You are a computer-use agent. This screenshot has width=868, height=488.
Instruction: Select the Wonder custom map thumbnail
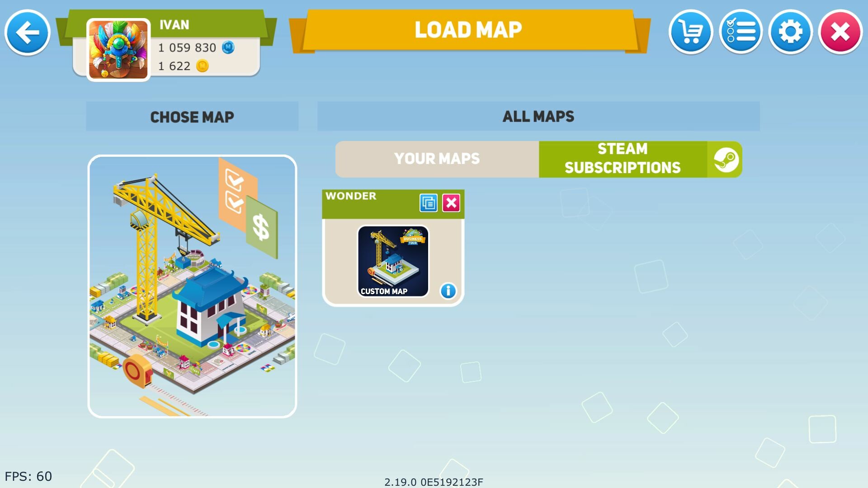393,260
